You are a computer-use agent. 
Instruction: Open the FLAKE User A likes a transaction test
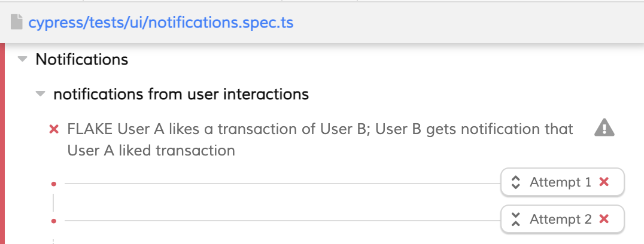pyautogui.click(x=320, y=140)
